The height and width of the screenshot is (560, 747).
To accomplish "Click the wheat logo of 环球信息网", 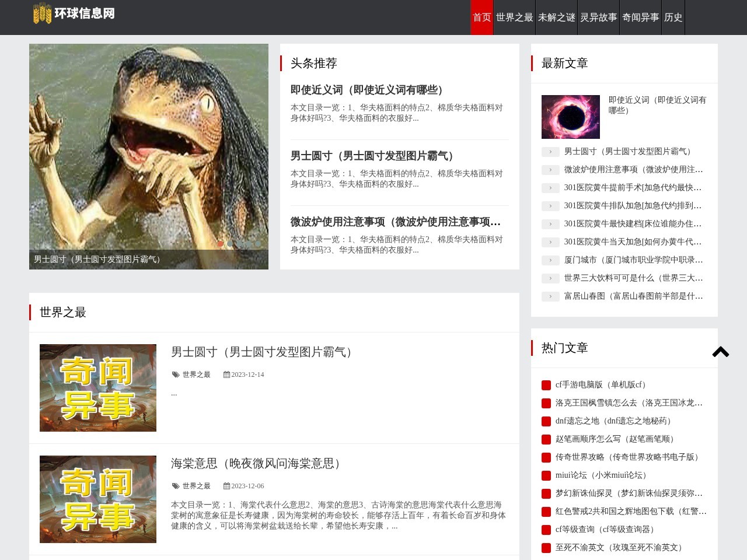I will point(43,13).
